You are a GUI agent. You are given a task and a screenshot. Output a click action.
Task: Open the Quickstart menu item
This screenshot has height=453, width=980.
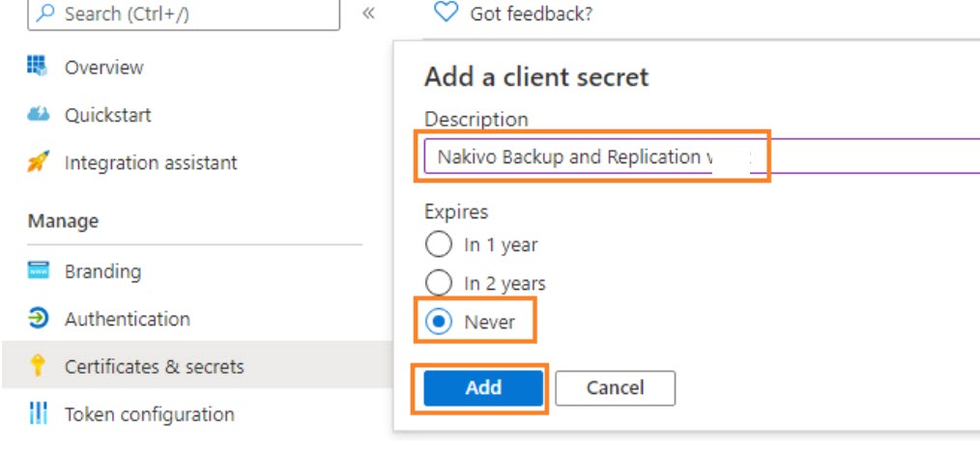coord(107,115)
